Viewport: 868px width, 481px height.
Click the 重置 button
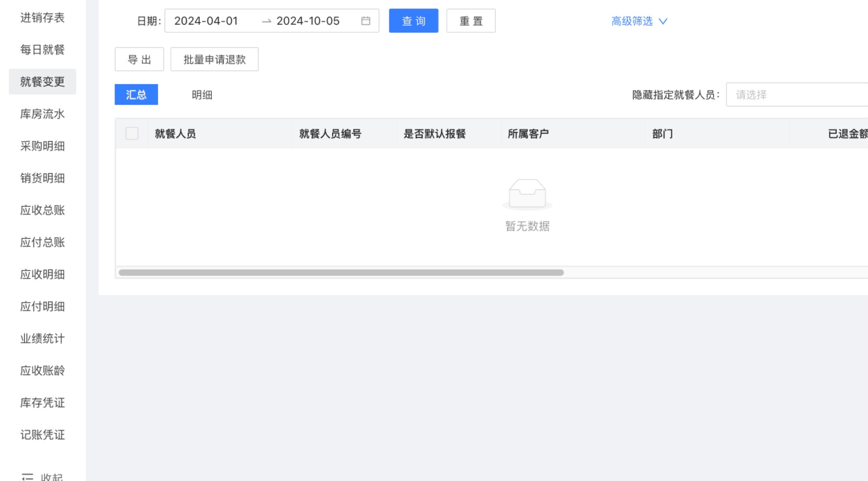471,21
